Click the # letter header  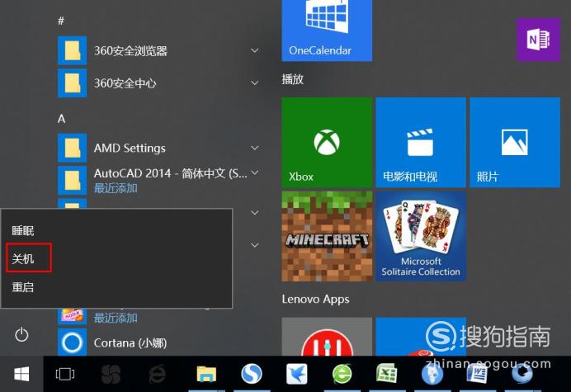tap(61, 21)
